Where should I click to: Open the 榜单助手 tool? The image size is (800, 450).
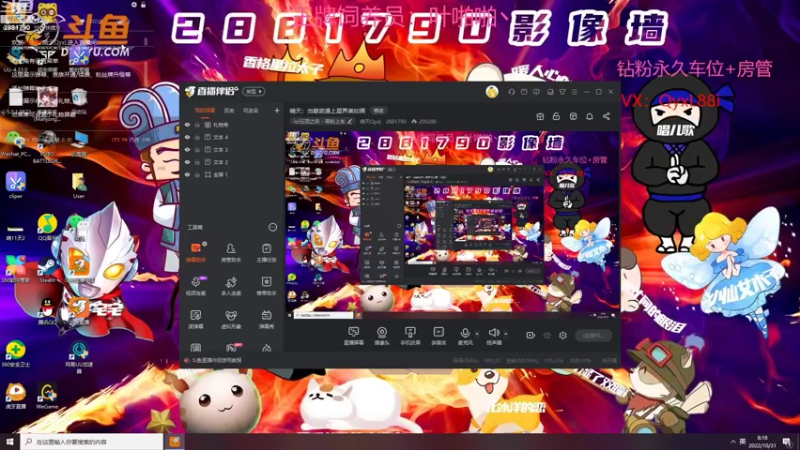click(266, 286)
